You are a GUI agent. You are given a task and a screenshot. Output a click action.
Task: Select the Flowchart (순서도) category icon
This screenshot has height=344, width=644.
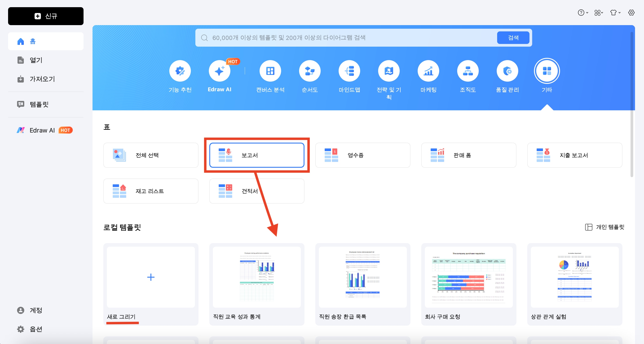[310, 71]
